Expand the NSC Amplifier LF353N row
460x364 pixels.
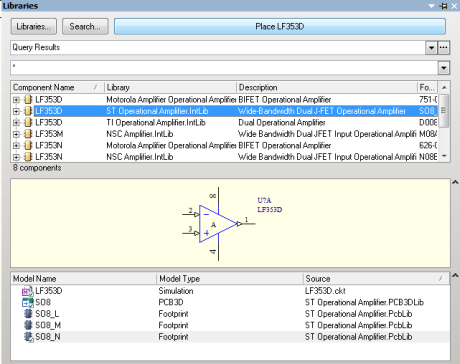tap(16, 157)
